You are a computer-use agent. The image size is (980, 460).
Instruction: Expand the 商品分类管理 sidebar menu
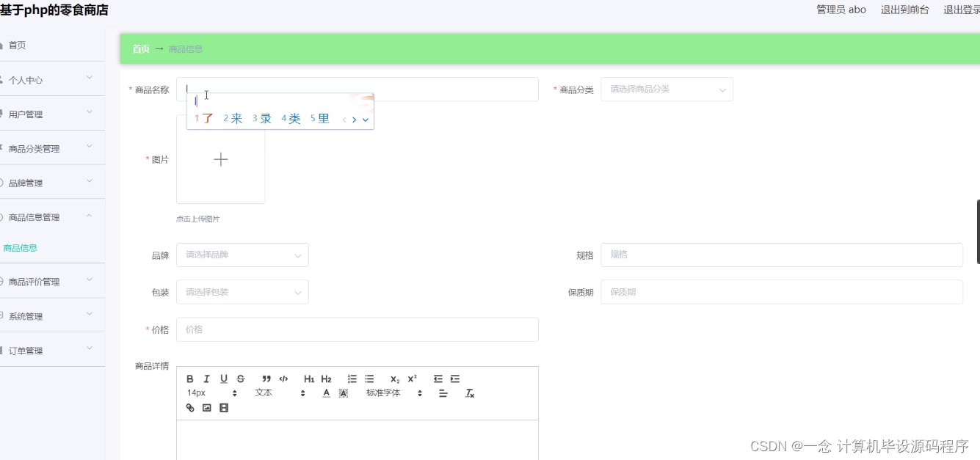point(52,147)
